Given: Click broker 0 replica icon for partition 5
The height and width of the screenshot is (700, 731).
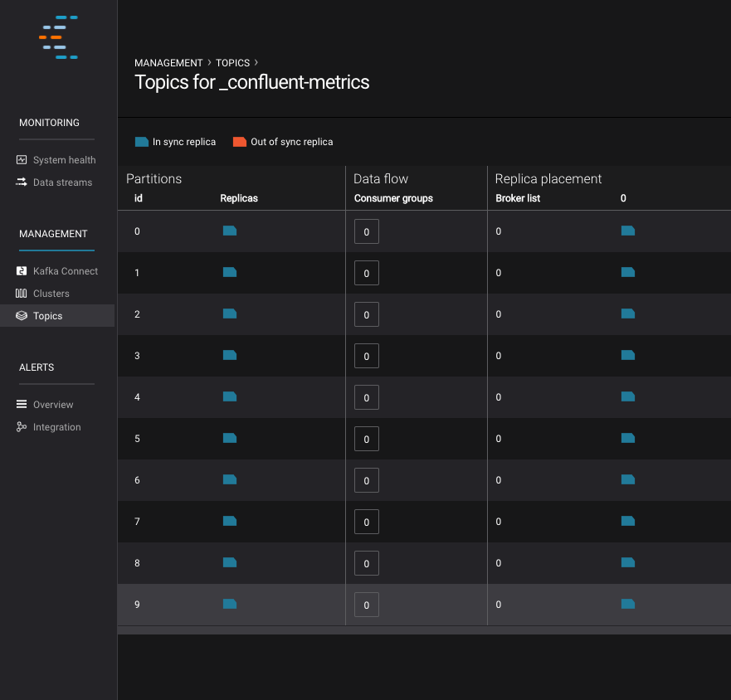Looking at the screenshot, I should coord(628,438).
